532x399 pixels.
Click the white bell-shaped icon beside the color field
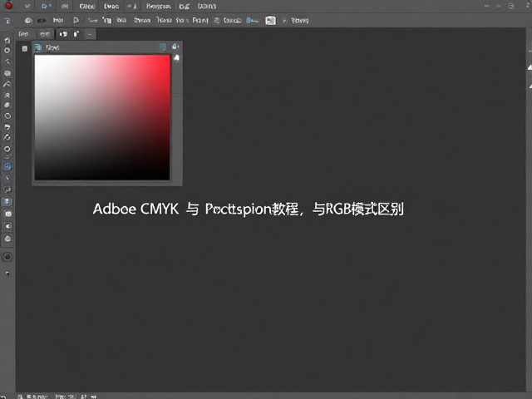[177, 58]
